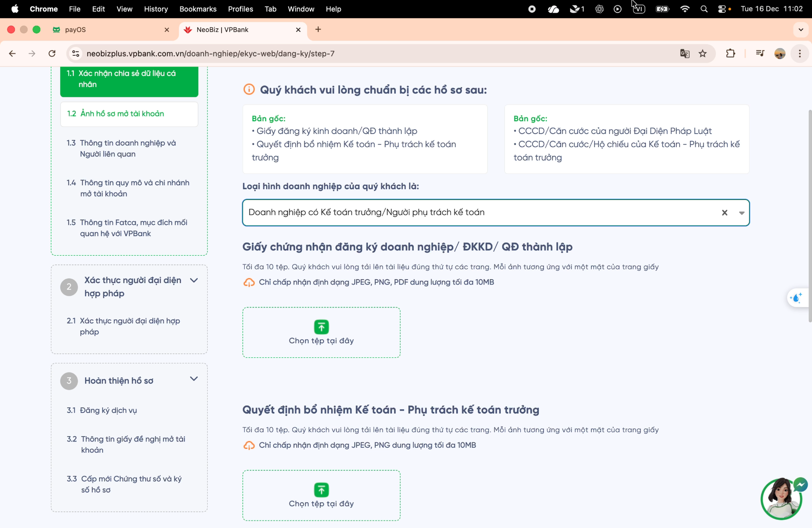Click the upload icon for business registration certificate
Screen dimensions: 812x528
coord(321,327)
